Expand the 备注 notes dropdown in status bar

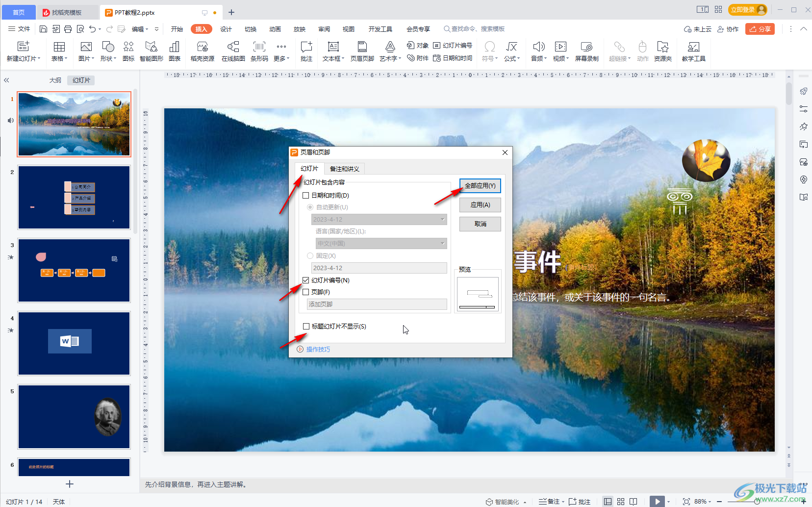[563, 502]
